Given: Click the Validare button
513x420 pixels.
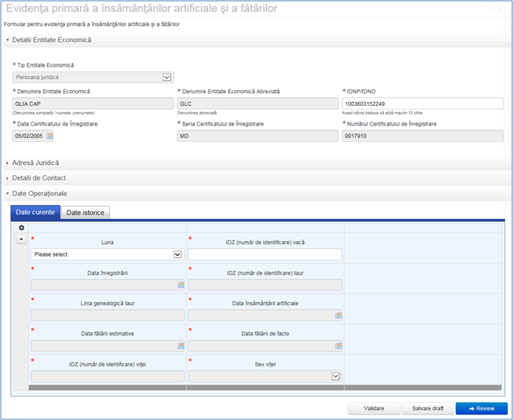Looking at the screenshot, I should [x=373, y=408].
